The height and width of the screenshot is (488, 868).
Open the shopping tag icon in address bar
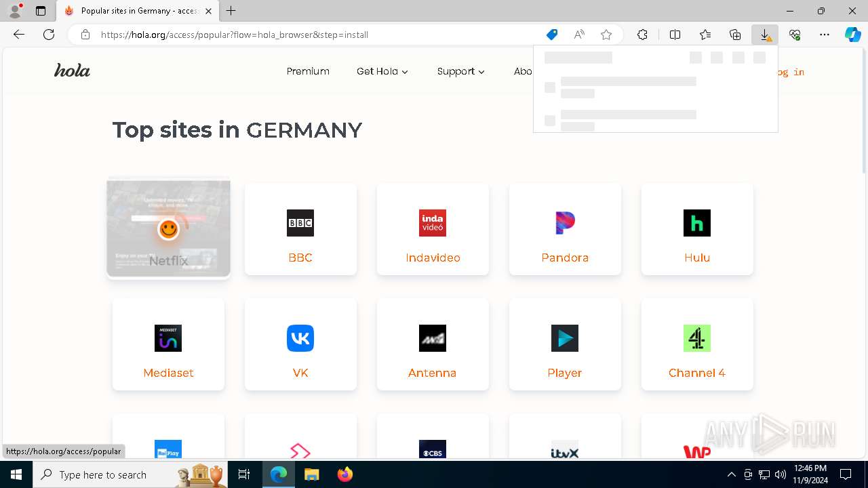point(552,35)
